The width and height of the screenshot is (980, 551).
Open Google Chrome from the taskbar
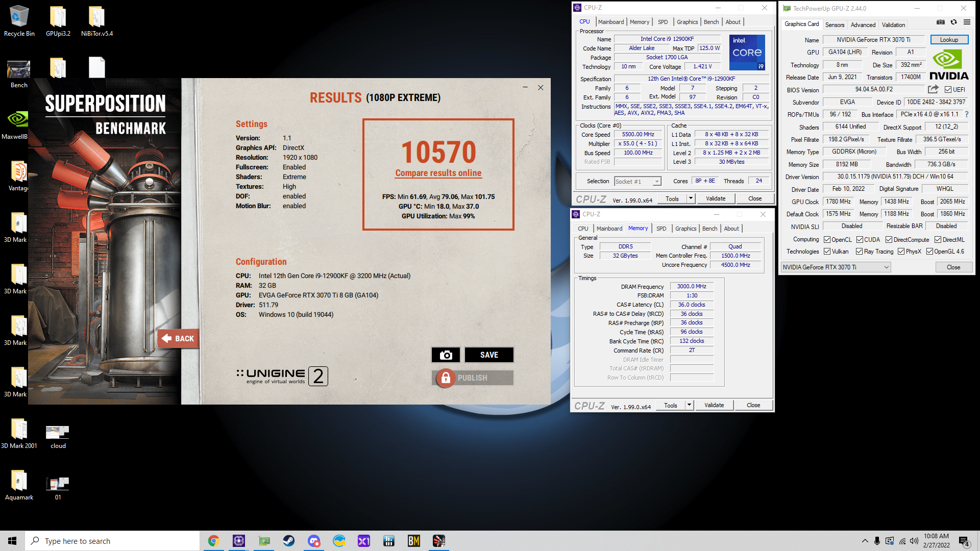coord(213,541)
